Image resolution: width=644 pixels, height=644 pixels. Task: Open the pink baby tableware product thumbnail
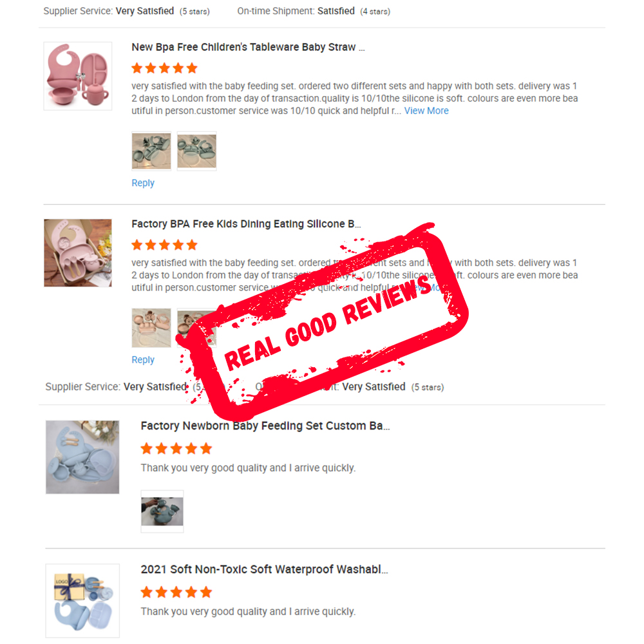point(78,76)
